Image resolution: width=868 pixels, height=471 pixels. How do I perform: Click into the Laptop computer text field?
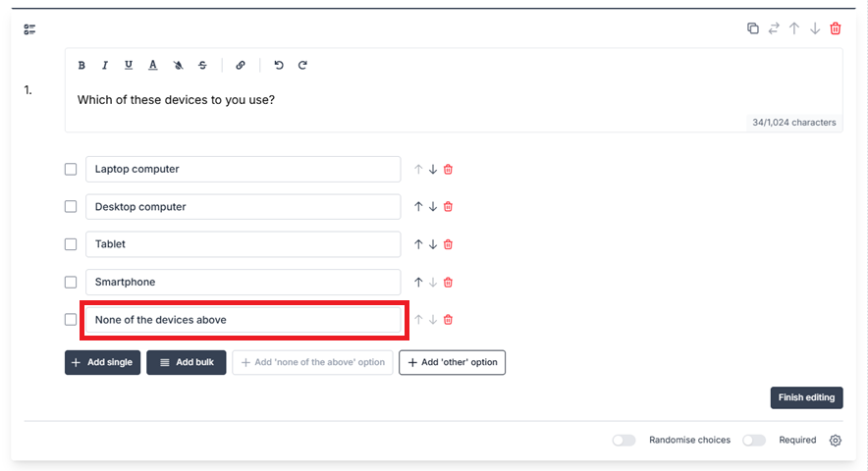point(243,170)
